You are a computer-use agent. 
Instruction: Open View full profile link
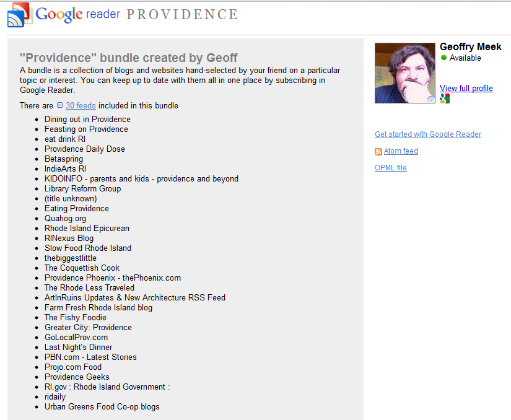coord(466,89)
